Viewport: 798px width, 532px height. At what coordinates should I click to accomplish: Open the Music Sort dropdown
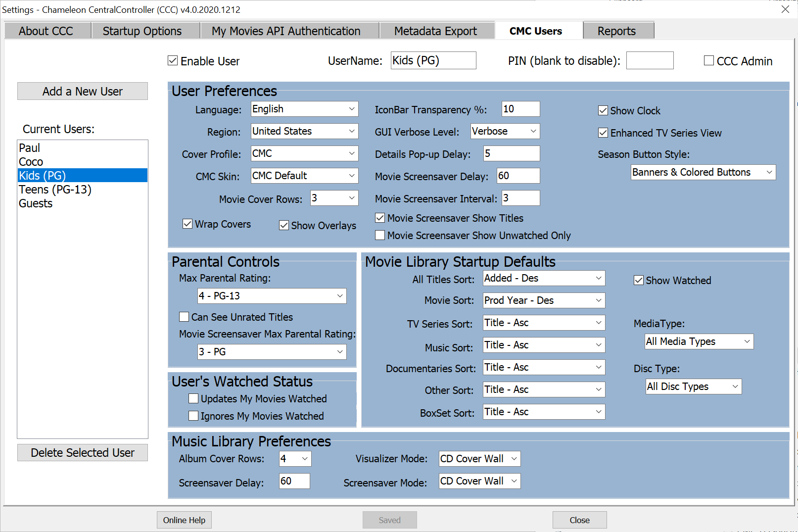(544, 345)
